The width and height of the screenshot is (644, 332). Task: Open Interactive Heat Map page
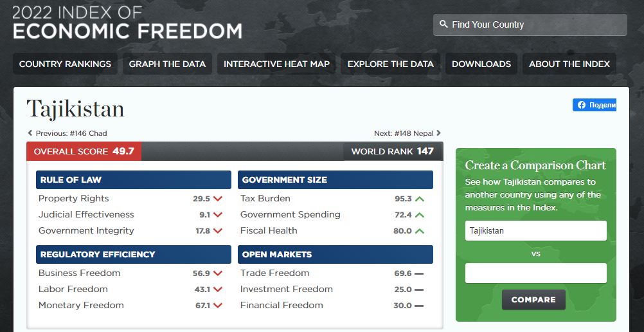(276, 64)
